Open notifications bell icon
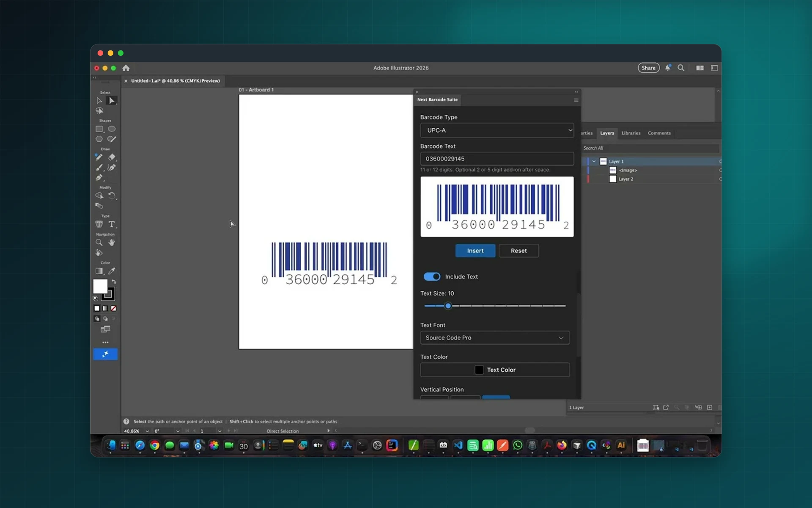The height and width of the screenshot is (508, 812). (x=668, y=68)
